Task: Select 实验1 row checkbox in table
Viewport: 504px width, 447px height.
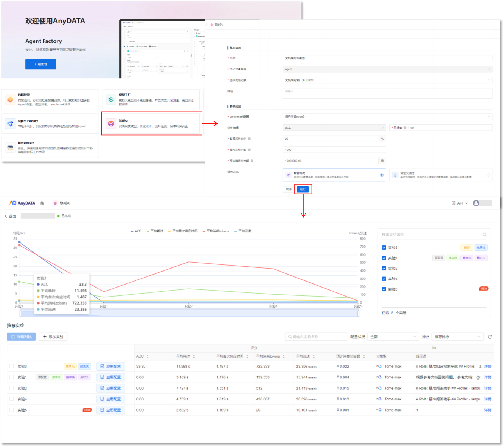Action: tap(12, 377)
